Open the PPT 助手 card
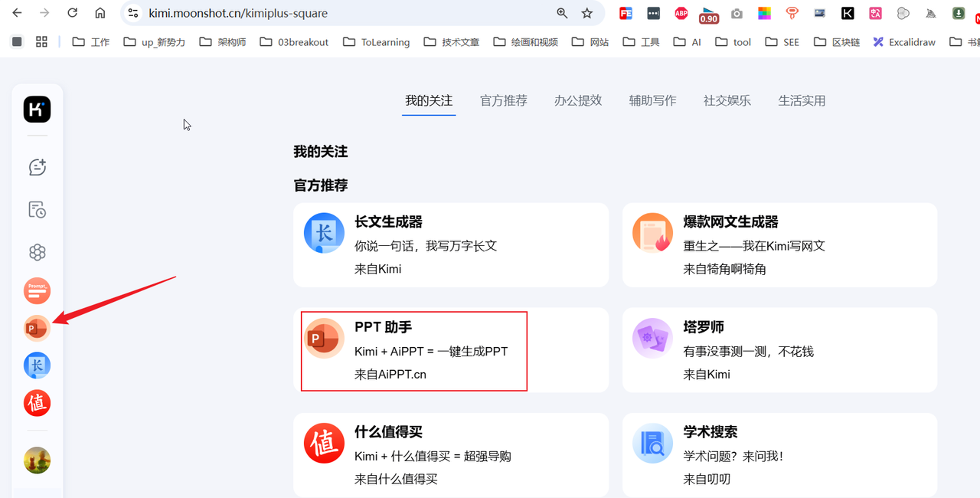The image size is (980, 498). (x=451, y=350)
